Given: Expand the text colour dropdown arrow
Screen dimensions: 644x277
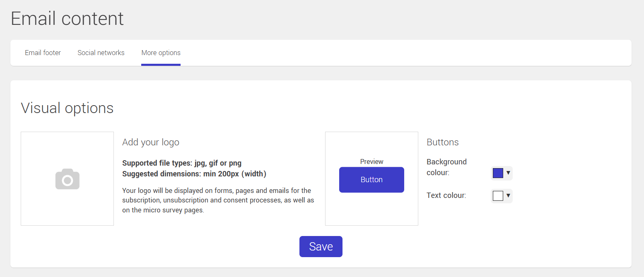Looking at the screenshot, I should [x=508, y=195].
